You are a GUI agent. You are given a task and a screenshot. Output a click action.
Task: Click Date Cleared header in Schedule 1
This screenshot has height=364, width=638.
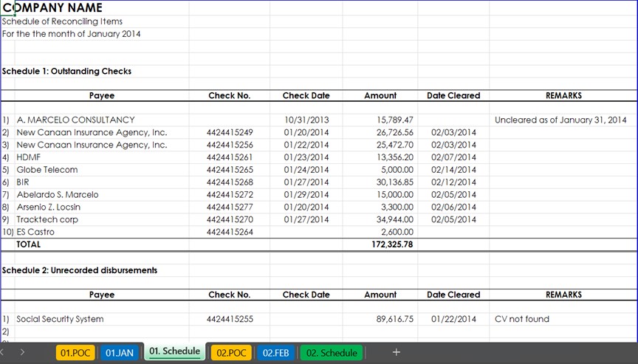(x=453, y=95)
